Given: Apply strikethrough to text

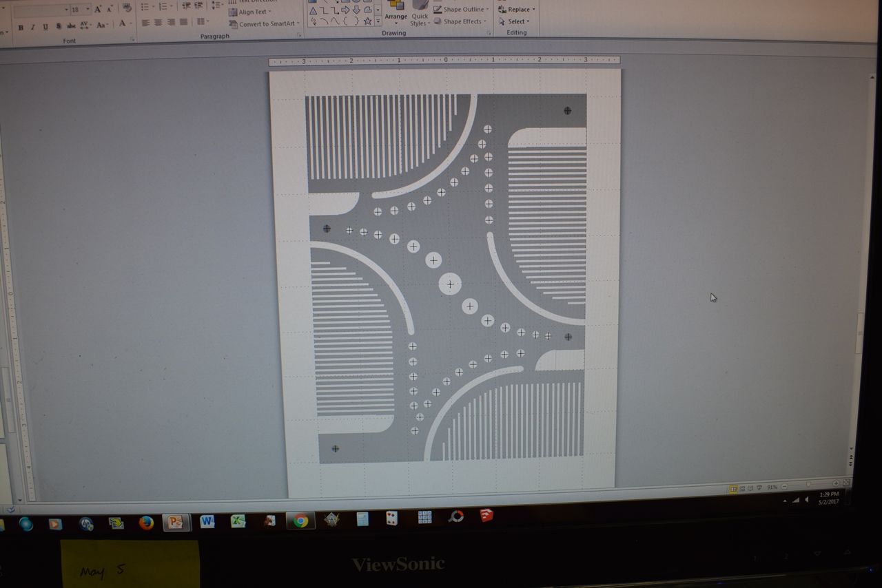Looking at the screenshot, I should pyautogui.click(x=72, y=26).
